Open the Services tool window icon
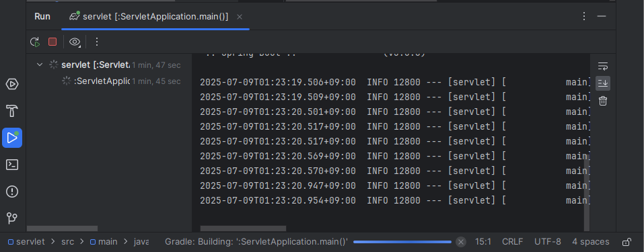644x252 pixels. tap(12, 84)
